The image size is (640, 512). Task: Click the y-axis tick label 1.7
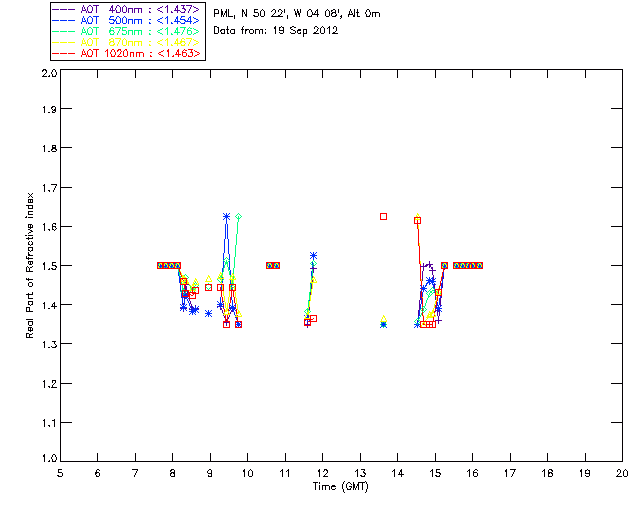click(x=49, y=188)
